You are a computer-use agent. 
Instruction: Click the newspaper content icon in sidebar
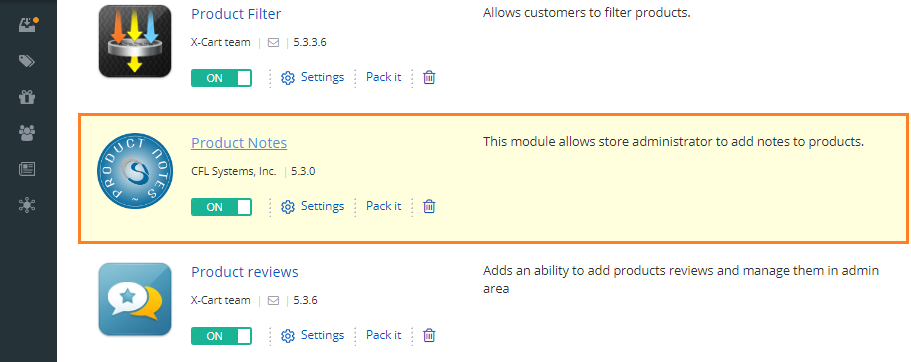click(x=27, y=169)
